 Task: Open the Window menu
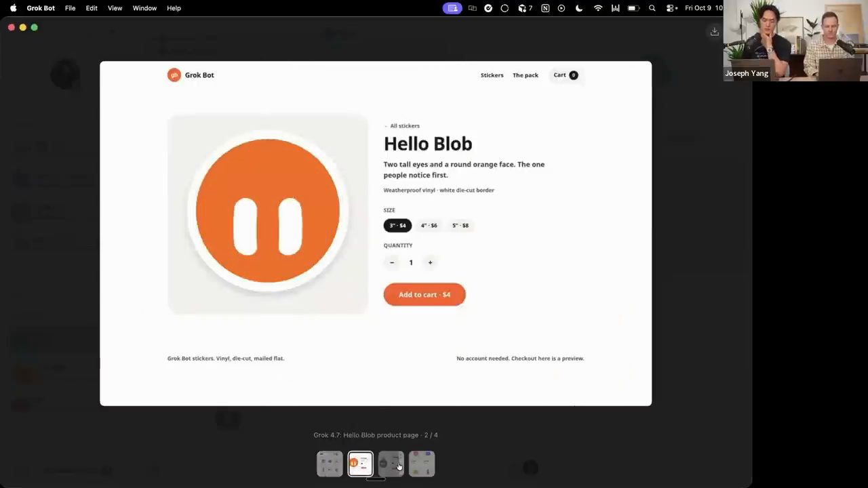click(x=144, y=8)
